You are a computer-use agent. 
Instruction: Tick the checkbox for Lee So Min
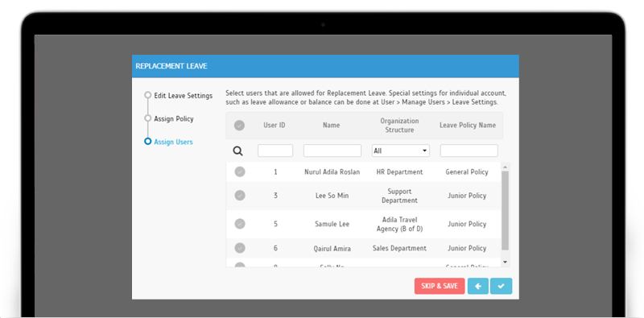pos(240,196)
